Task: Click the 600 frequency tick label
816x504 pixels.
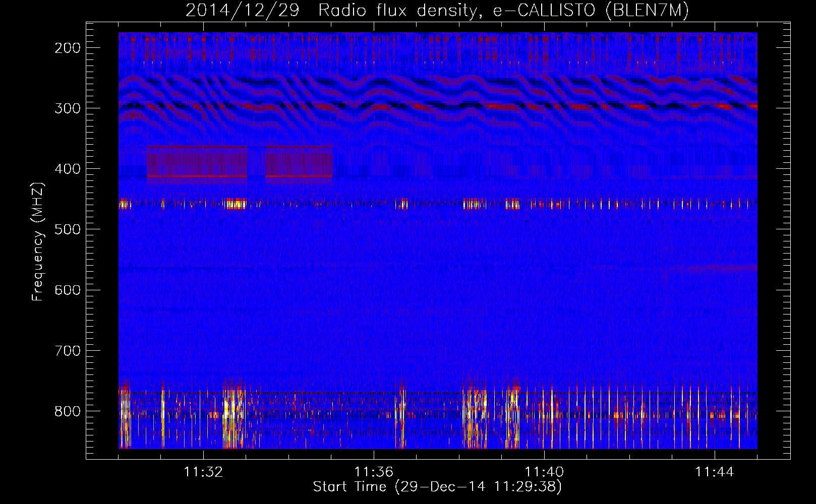Action: pyautogui.click(x=68, y=290)
